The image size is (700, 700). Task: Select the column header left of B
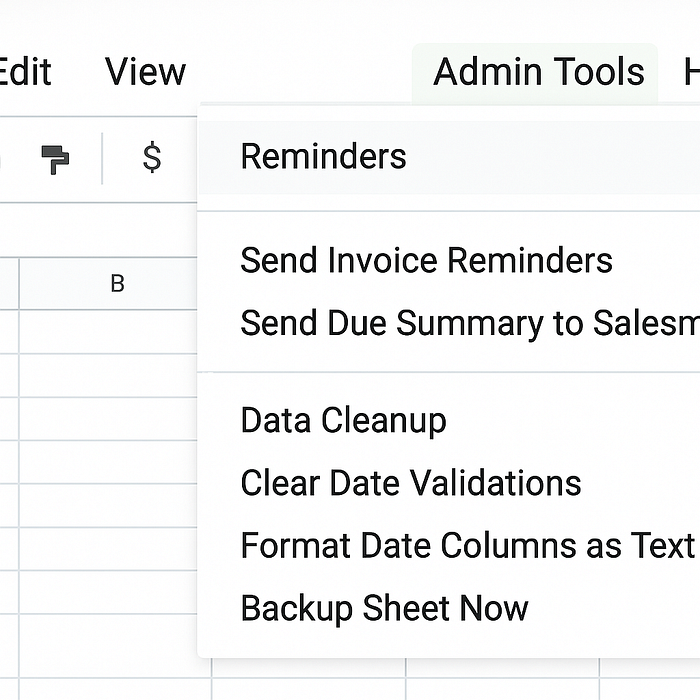click(9, 283)
